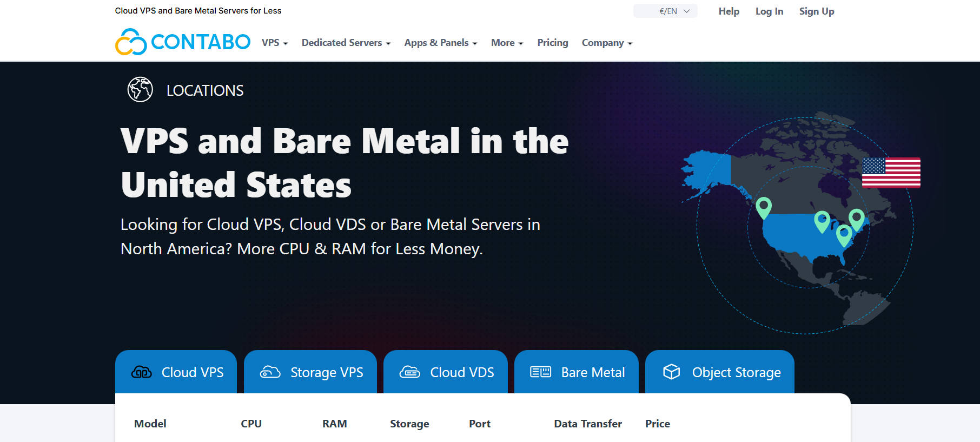Image resolution: width=980 pixels, height=442 pixels.
Task: Click the northeast coast map pin
Action: (x=857, y=220)
